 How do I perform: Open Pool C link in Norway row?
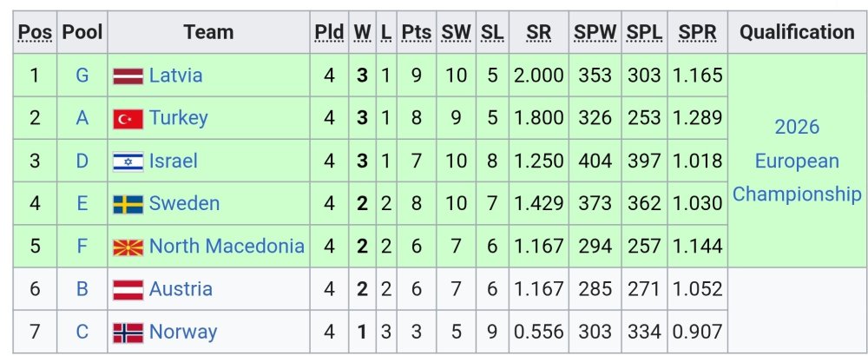click(x=82, y=332)
